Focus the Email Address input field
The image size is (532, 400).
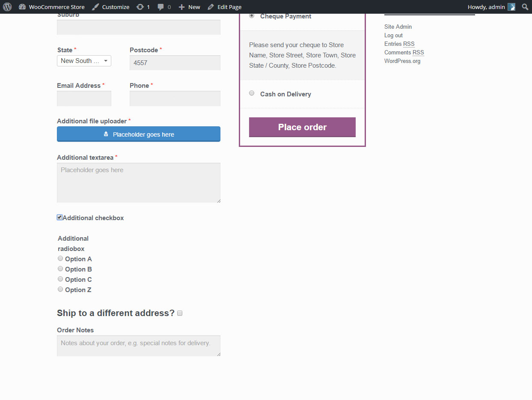pyautogui.click(x=84, y=99)
